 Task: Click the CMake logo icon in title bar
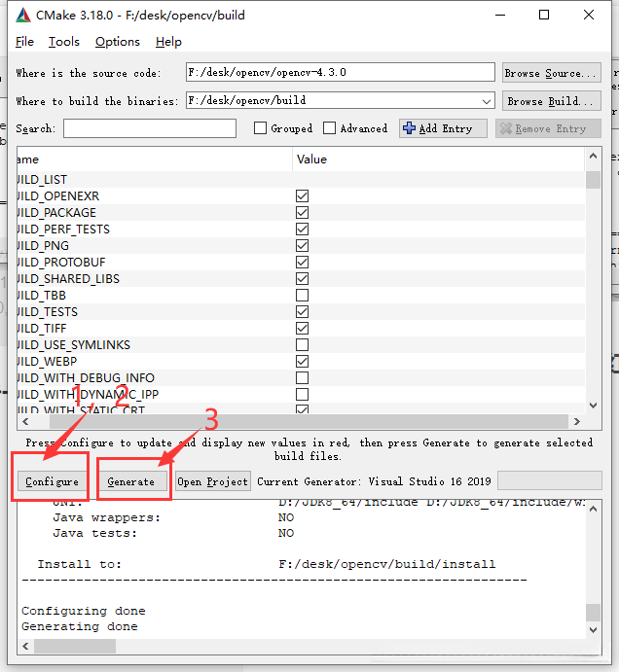(23, 16)
